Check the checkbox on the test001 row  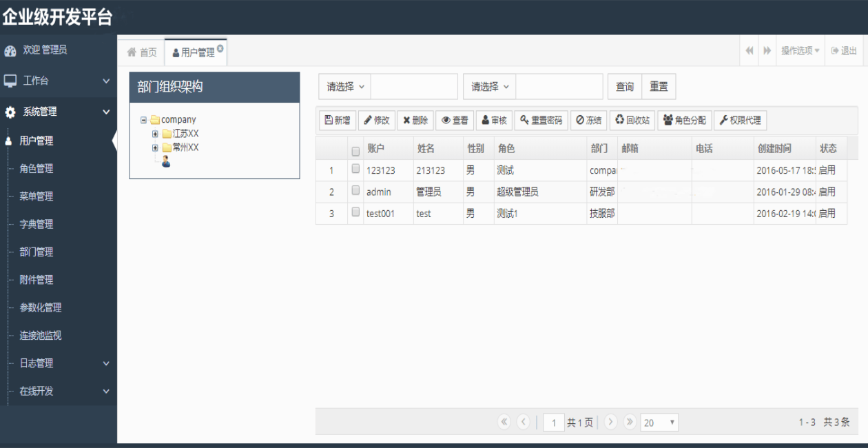(x=355, y=213)
